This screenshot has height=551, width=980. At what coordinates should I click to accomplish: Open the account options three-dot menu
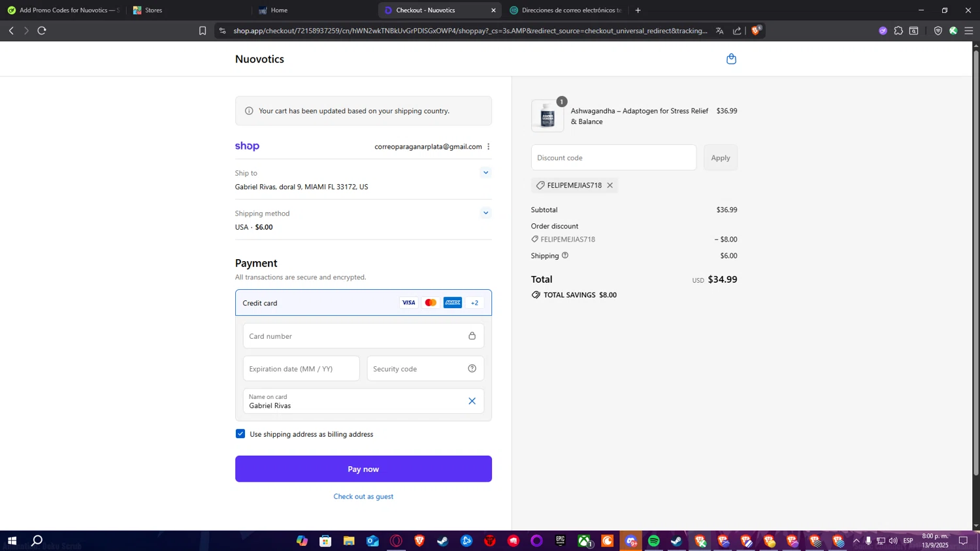point(488,147)
